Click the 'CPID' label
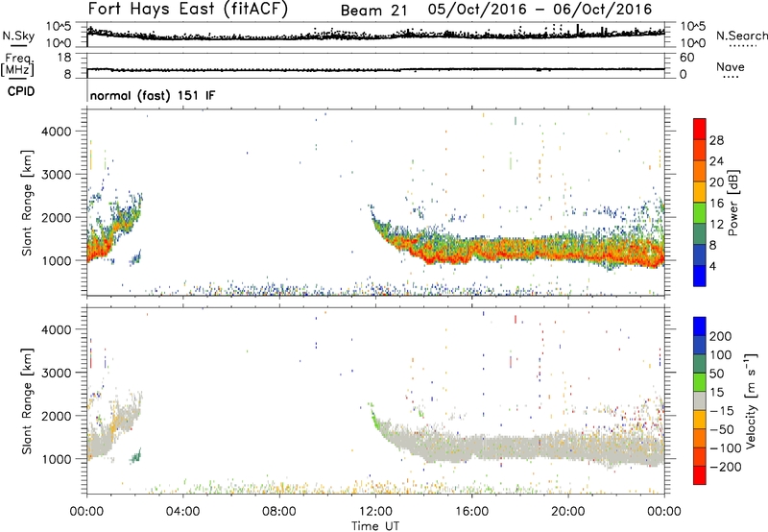Image resolution: width=768 pixels, height=532 pixels. click(21, 91)
